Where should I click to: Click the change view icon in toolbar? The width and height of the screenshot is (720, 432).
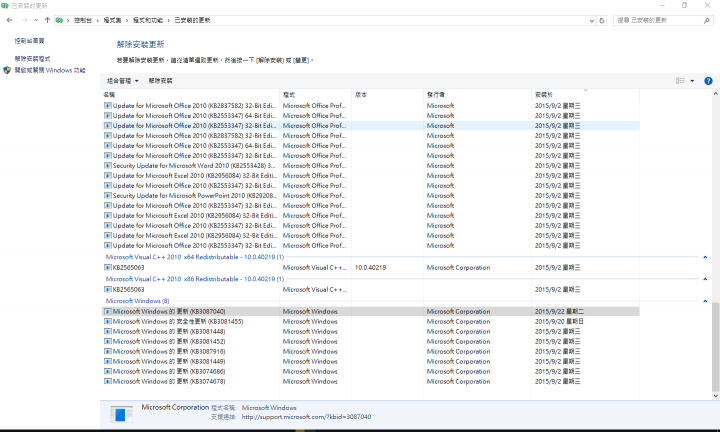[681, 81]
